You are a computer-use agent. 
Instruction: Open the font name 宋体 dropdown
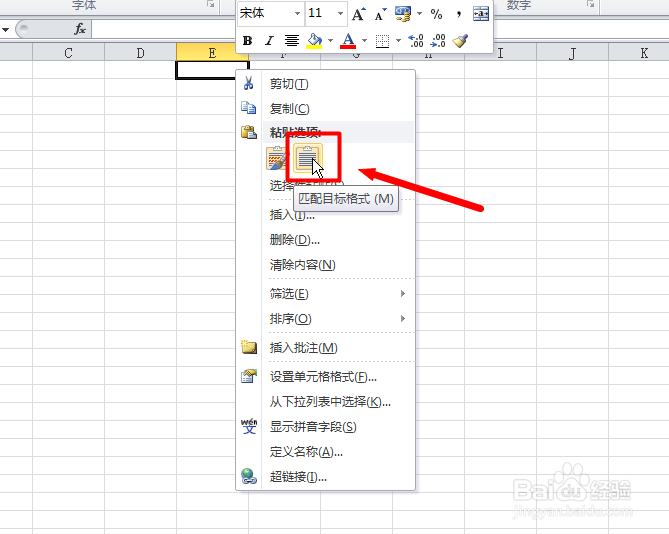(x=297, y=14)
